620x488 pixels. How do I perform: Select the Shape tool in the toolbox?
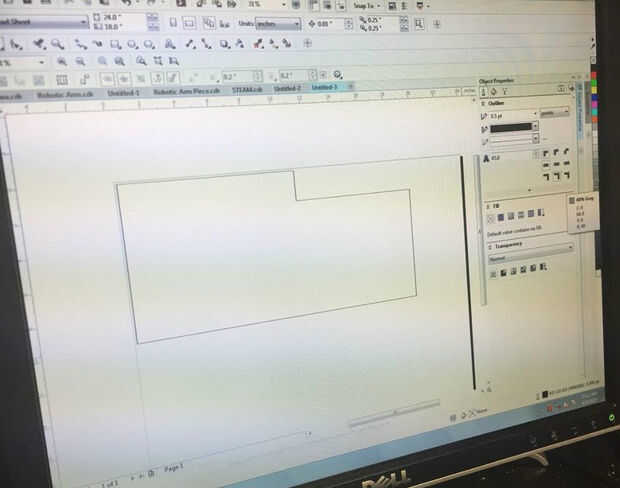16,45
